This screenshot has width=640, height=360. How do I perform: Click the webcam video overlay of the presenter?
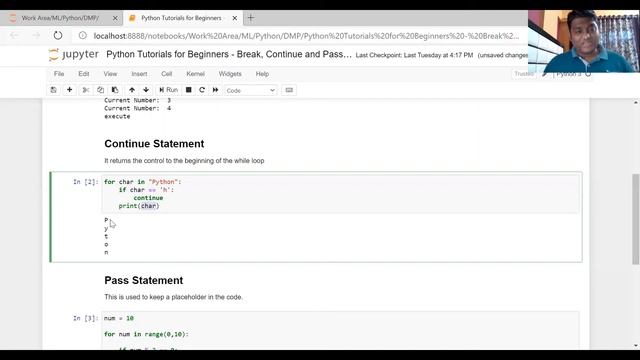[x=584, y=41]
